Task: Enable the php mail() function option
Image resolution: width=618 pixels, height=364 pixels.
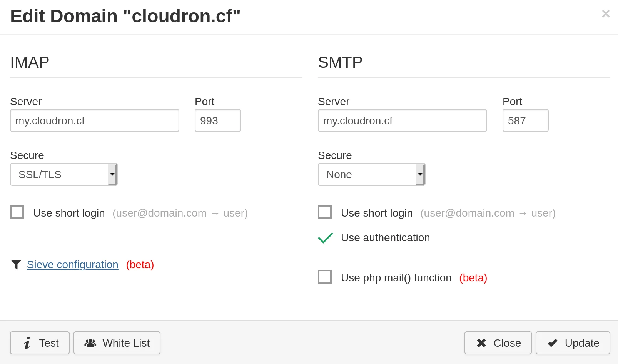Action: (325, 277)
